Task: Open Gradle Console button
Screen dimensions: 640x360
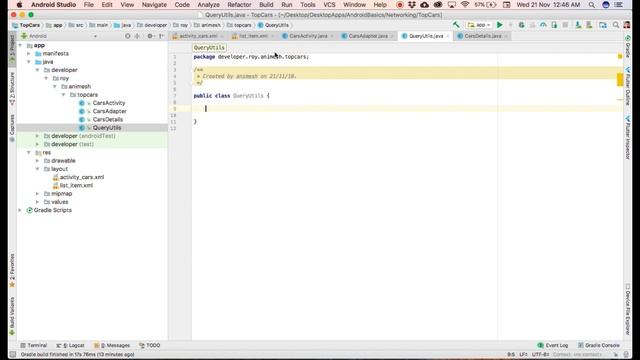Action: click(599, 345)
